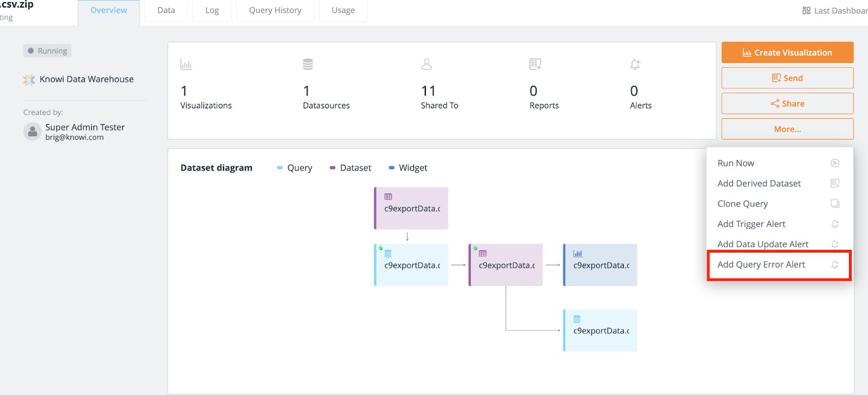Image resolution: width=868 pixels, height=395 pixels.
Task: Select Add Derived Dataset menu item
Action: click(x=780, y=184)
